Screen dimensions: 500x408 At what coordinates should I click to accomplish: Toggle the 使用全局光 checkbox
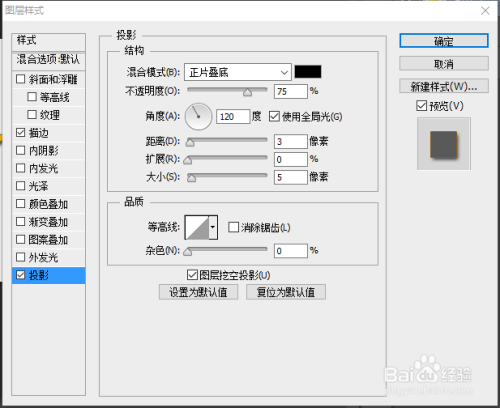(274, 117)
